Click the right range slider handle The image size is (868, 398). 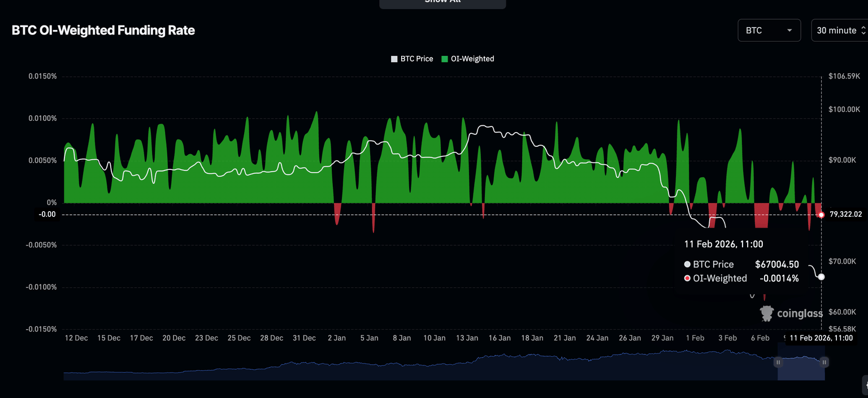(824, 362)
